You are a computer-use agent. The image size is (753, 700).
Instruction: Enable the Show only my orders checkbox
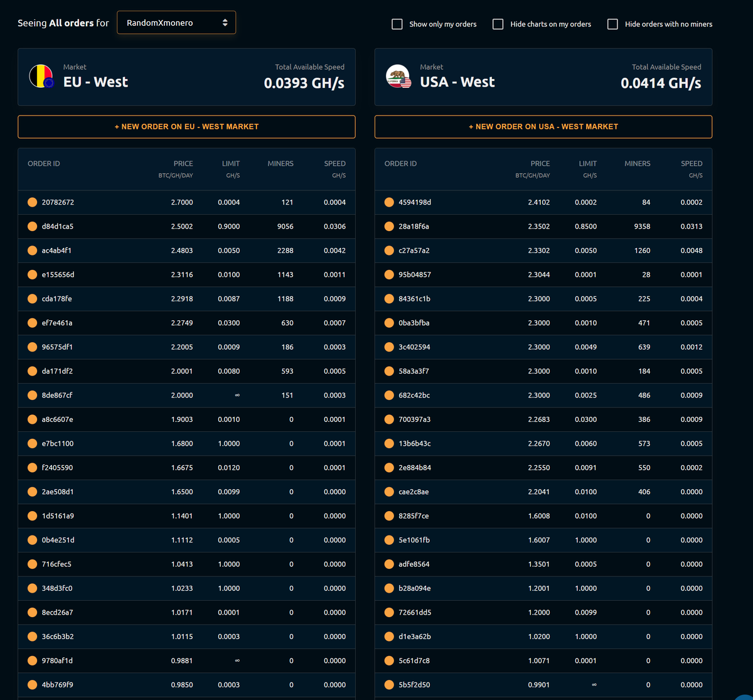click(397, 24)
